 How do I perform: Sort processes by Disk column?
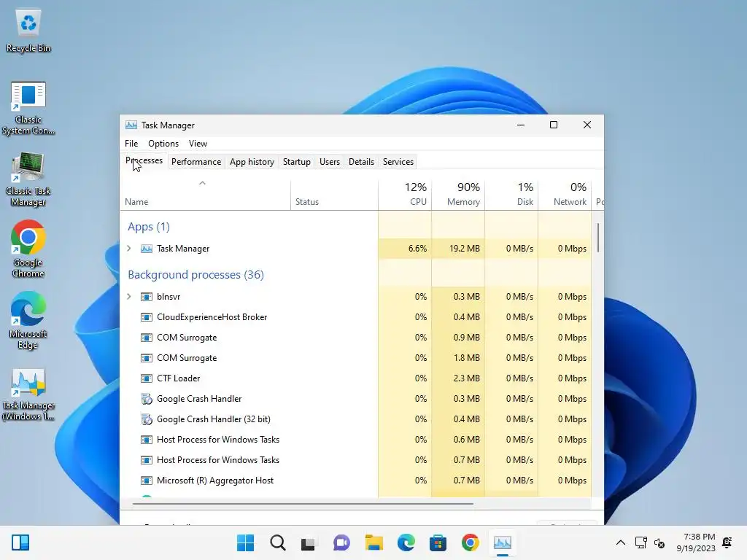click(x=511, y=195)
